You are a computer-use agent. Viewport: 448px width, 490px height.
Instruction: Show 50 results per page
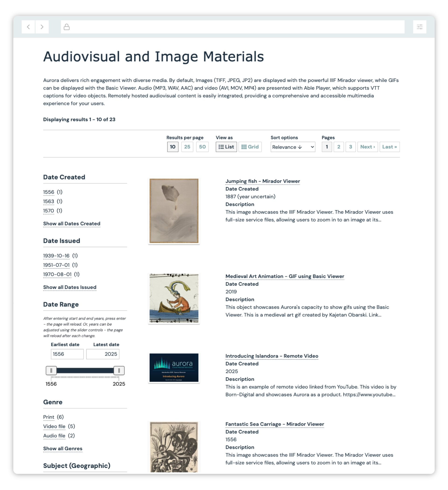[203, 147]
